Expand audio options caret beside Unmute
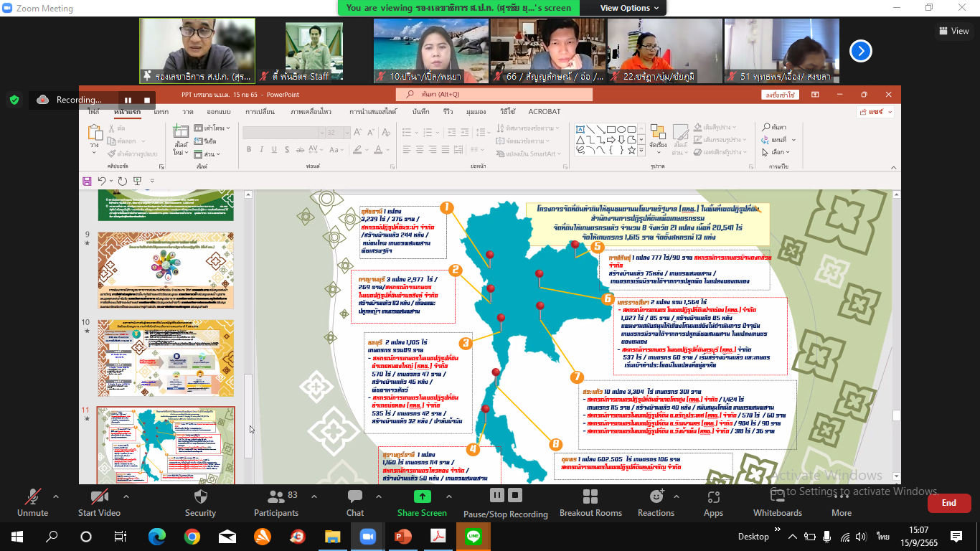 tap(56, 496)
